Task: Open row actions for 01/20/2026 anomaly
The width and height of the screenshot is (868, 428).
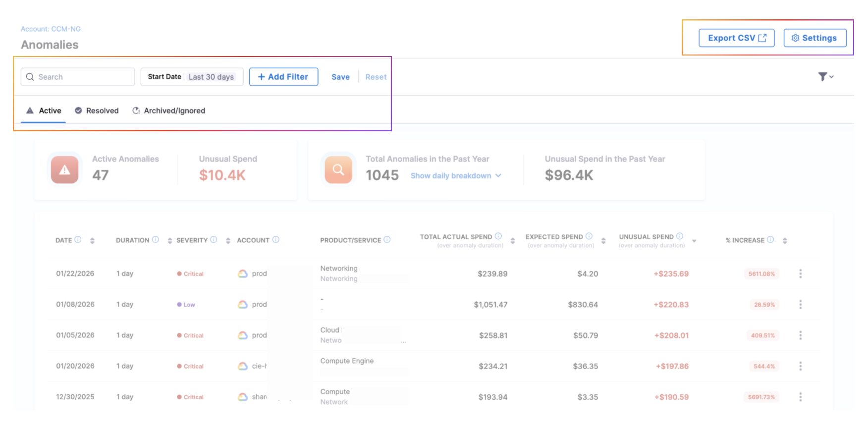Action: [x=800, y=366]
